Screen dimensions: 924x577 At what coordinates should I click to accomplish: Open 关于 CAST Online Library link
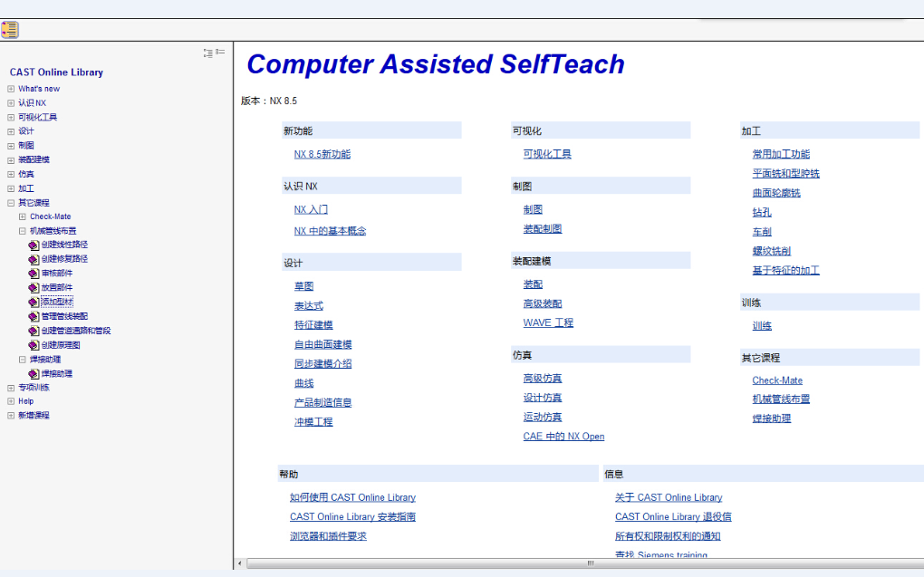(x=669, y=498)
